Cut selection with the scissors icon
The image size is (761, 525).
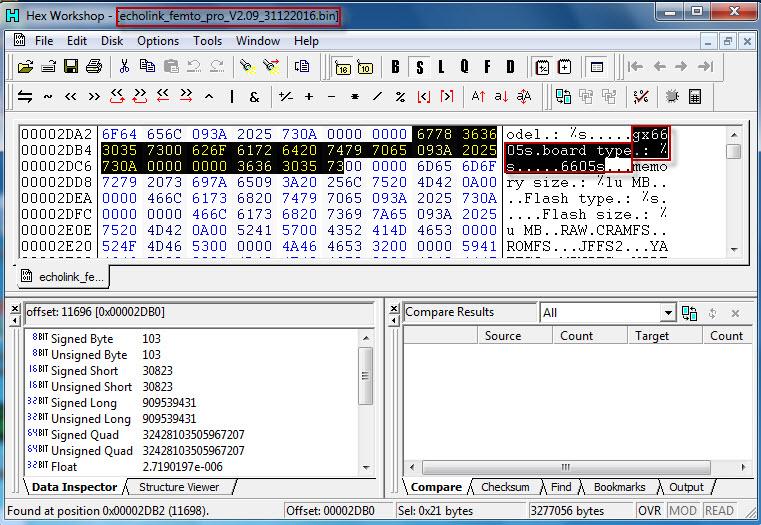pos(124,66)
